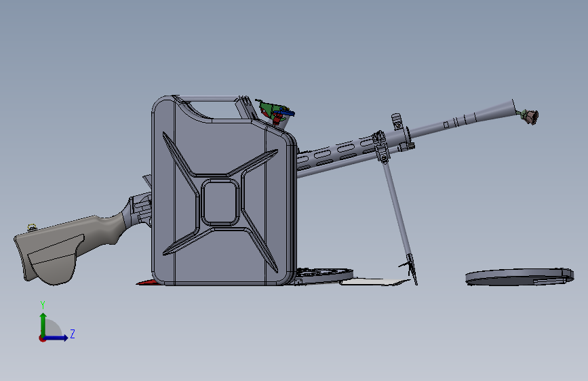Select the perforated barrel shroud
This screenshot has width=588, height=381.
336,153
